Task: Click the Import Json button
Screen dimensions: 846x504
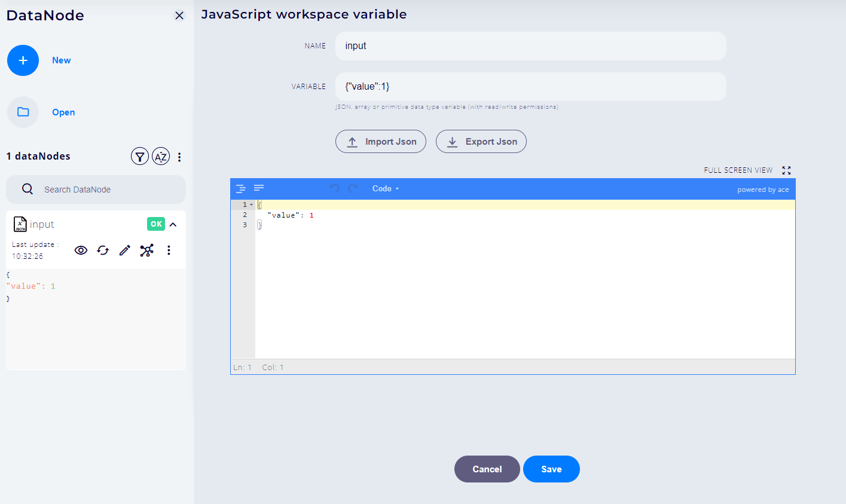Action: coord(381,142)
